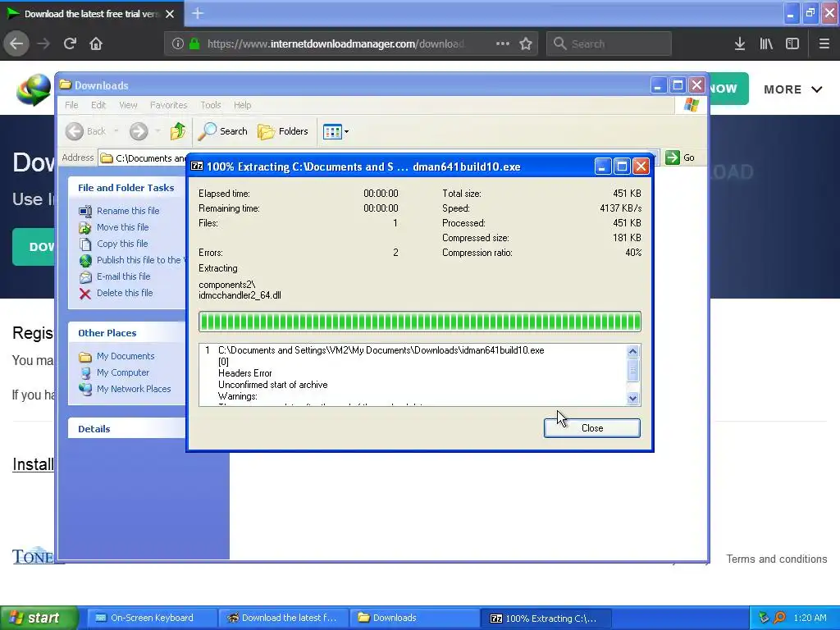Toggle Firefox sidebar icon
Screen dimensions: 840x630
792,43
